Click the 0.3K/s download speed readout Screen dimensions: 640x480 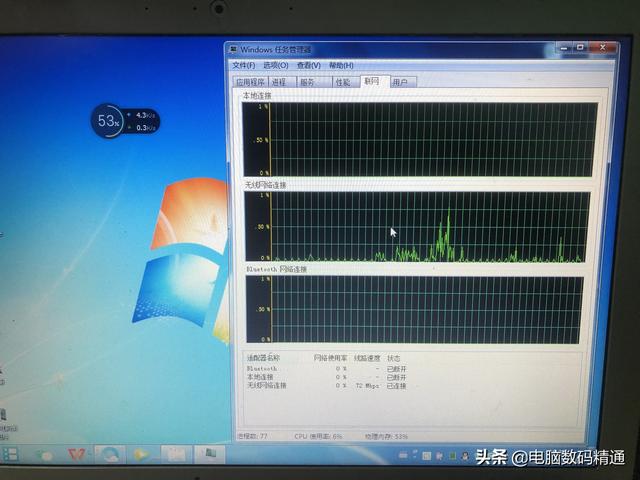145,128
